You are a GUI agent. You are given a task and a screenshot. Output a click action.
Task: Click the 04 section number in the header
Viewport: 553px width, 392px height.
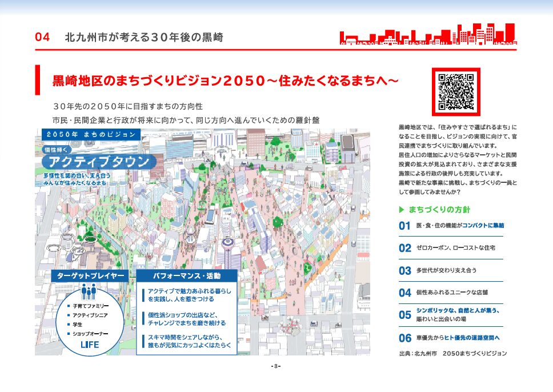click(x=43, y=38)
